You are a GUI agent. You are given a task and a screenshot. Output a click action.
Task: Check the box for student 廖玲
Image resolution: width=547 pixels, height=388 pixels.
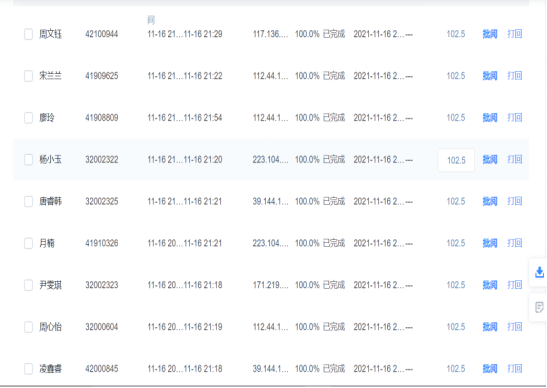click(28, 118)
